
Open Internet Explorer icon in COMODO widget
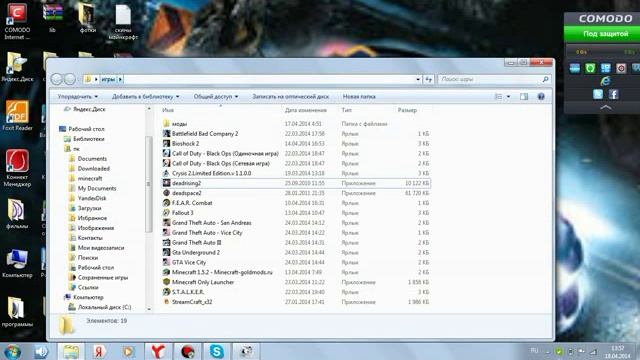(x=605, y=81)
